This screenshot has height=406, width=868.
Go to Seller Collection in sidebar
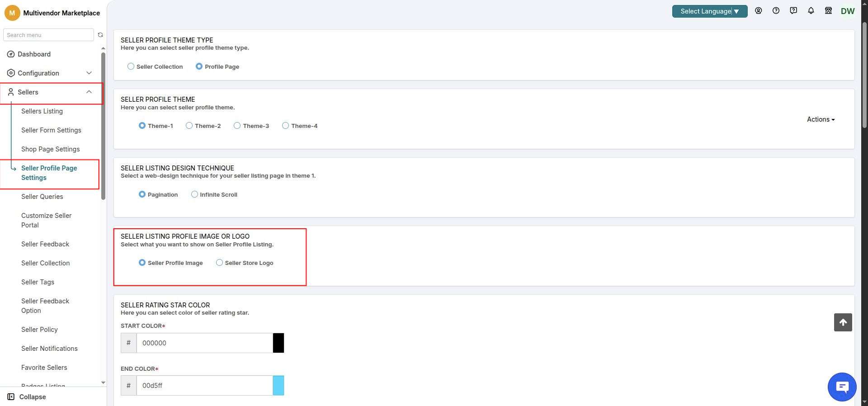point(45,263)
